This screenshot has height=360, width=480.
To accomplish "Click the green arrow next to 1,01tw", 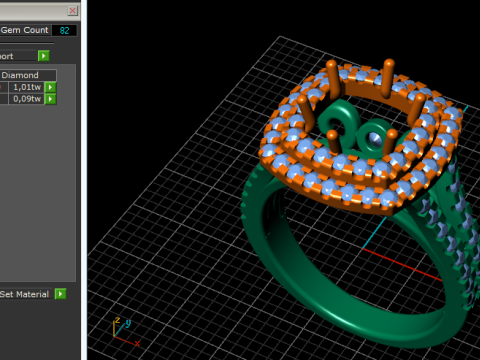I will [50, 87].
